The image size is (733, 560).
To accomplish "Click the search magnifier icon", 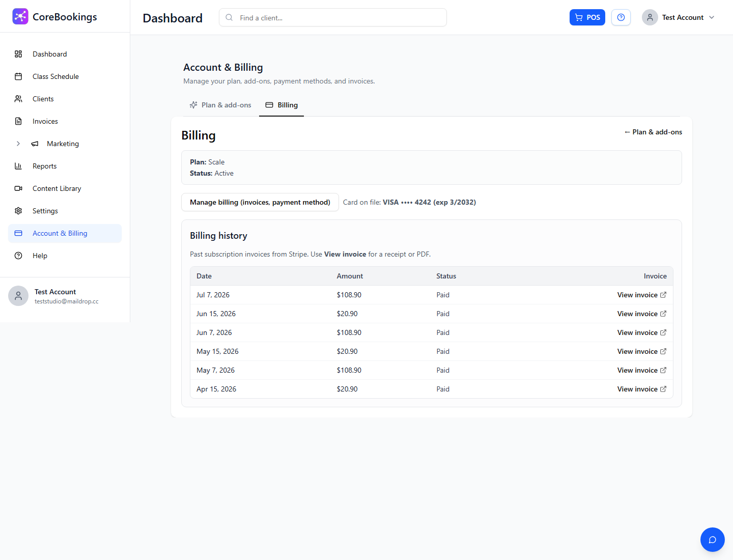I will (x=229, y=17).
